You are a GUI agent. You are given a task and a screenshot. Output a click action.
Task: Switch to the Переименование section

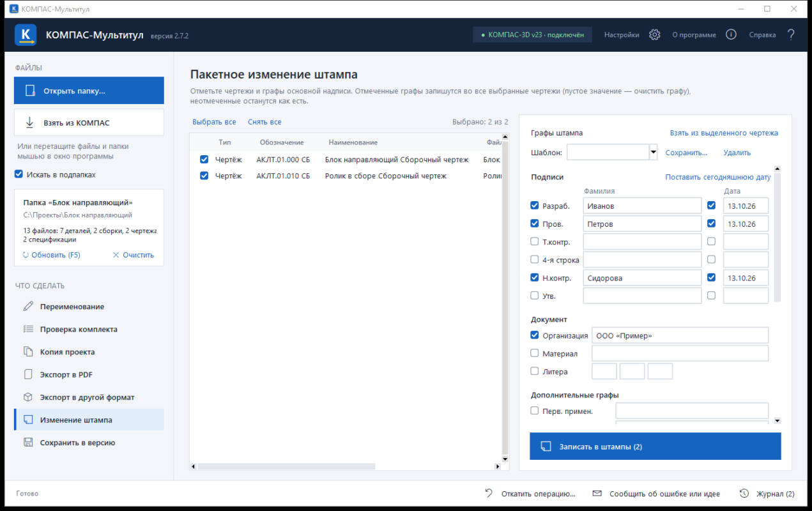[89, 307]
